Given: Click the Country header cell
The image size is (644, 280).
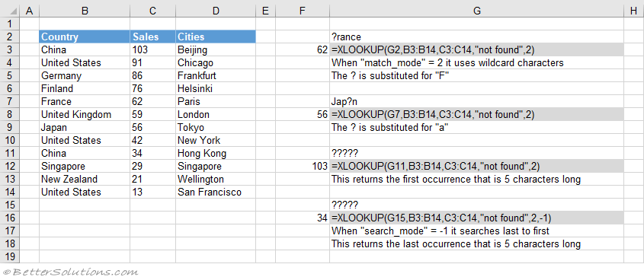Looking at the screenshot, I should point(85,37).
